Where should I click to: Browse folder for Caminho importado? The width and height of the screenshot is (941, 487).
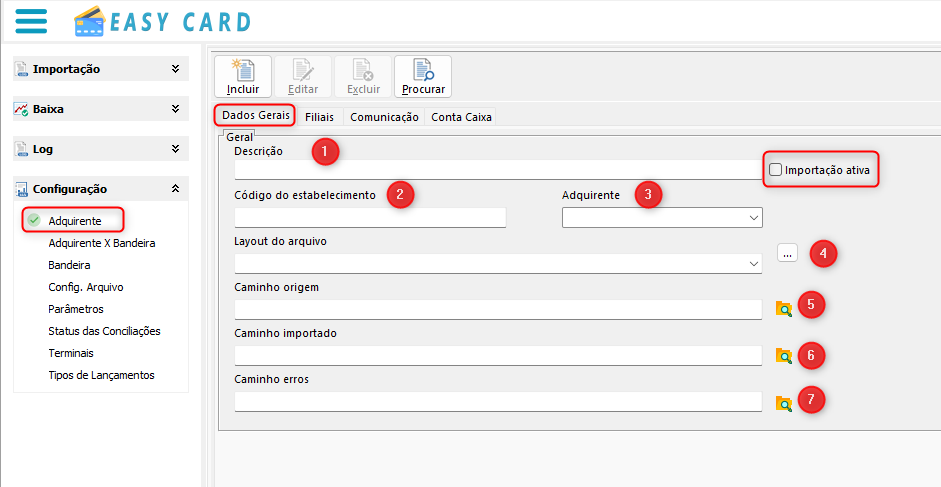(784, 355)
